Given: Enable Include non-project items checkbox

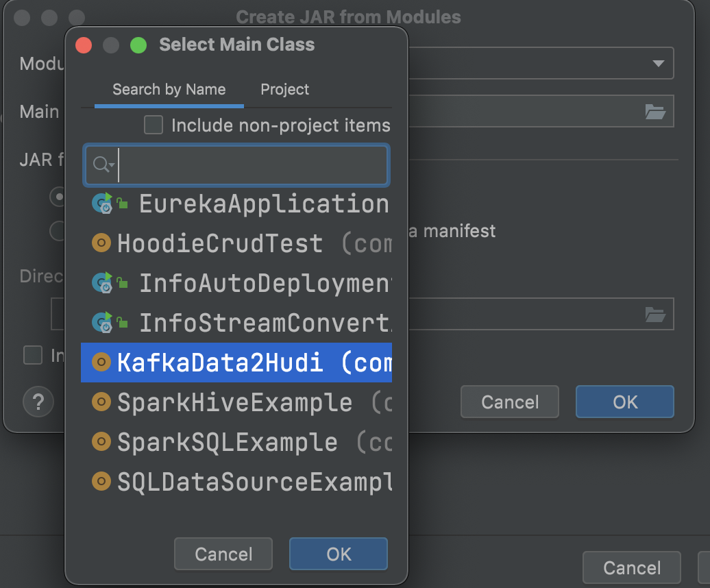Looking at the screenshot, I should pos(154,125).
